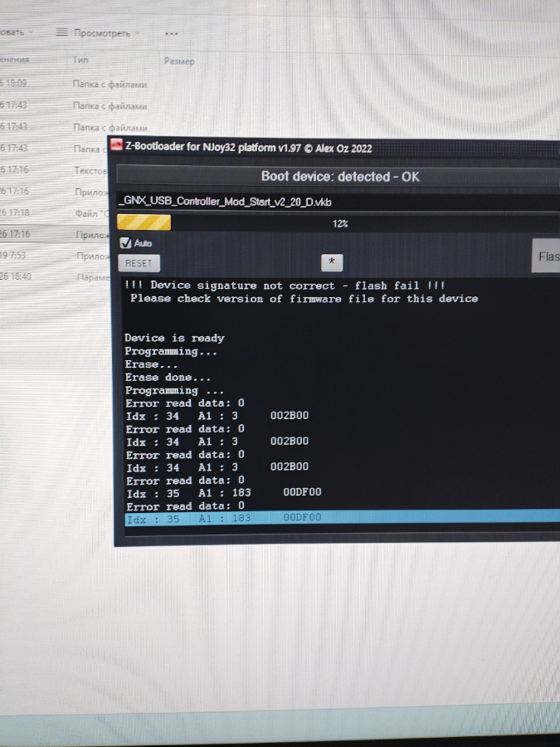Click the asterisk button
Viewport: 560px width, 747px height.
(331, 262)
